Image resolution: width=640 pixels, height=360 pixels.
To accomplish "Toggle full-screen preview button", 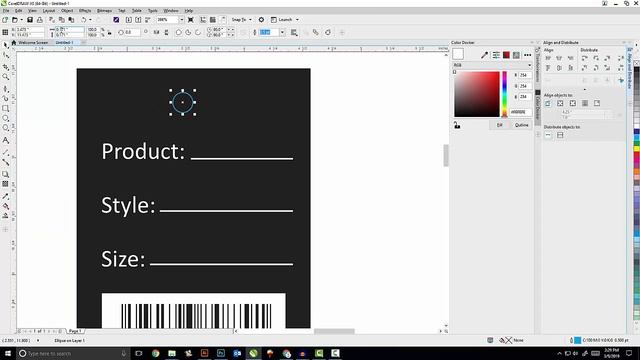I will tap(191, 20).
